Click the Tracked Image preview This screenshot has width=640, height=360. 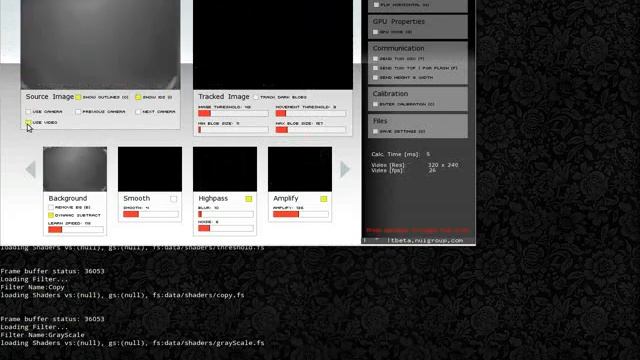273,44
